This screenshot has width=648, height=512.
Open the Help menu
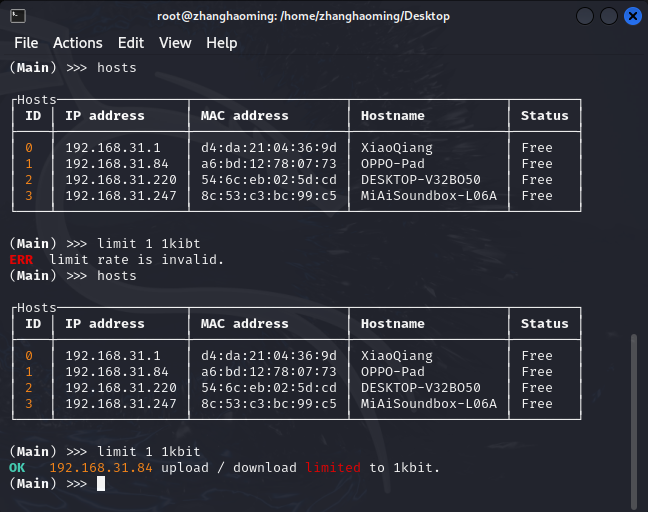222,43
